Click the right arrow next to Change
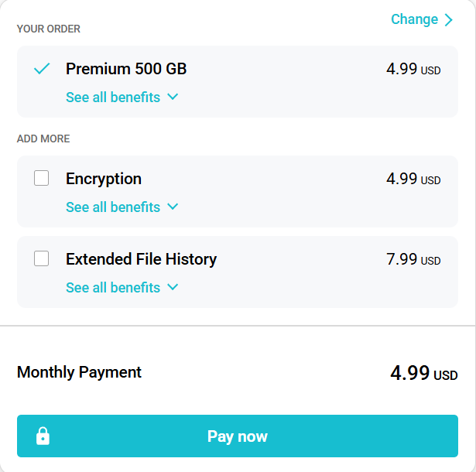Viewport: 476px width, 472px height. 449,20
